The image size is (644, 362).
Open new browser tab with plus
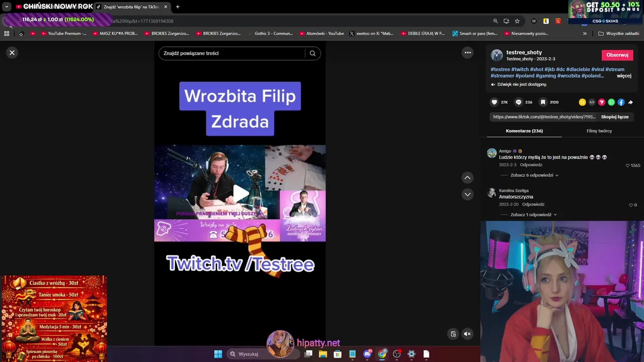pyautogui.click(x=178, y=7)
